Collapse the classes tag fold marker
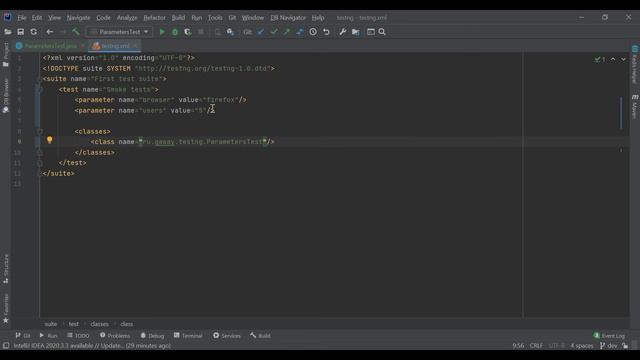Image resolution: width=640 pixels, height=360 pixels. click(40, 131)
